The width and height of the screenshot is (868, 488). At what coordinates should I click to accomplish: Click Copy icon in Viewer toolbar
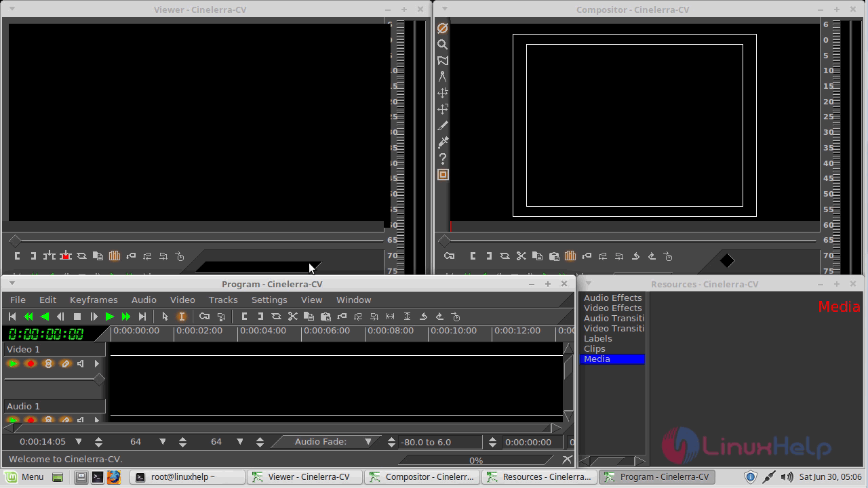click(98, 256)
